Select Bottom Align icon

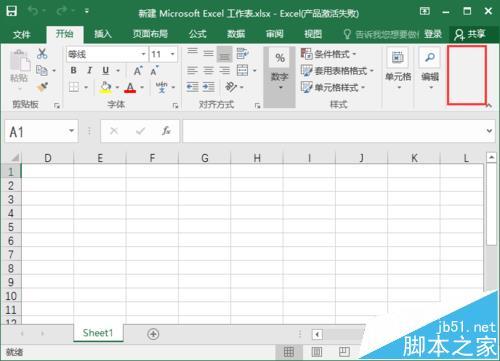pos(224,54)
